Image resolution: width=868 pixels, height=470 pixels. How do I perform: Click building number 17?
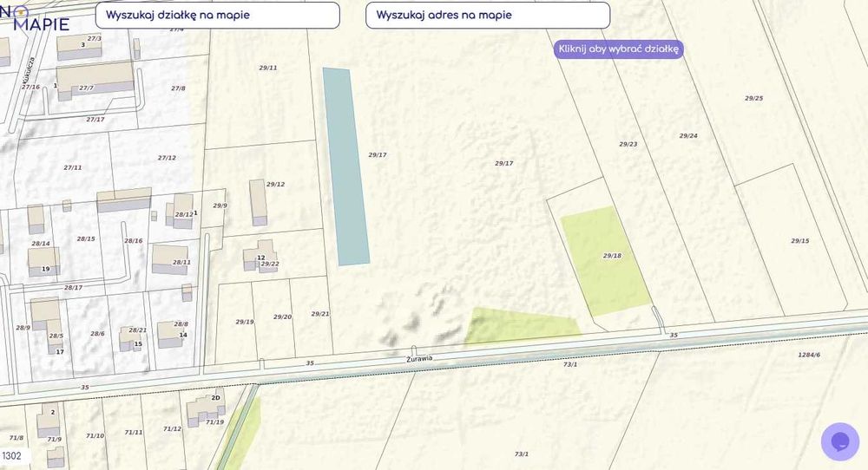[x=60, y=352]
